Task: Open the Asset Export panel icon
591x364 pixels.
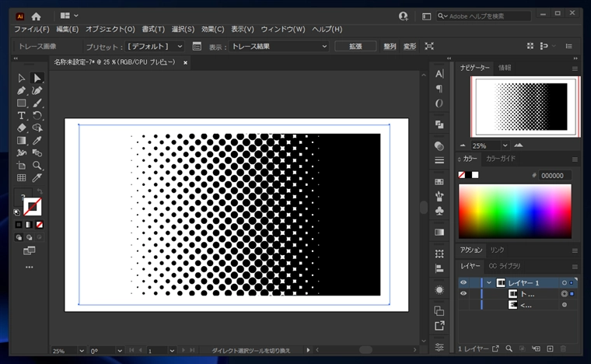Action: [x=439, y=326]
